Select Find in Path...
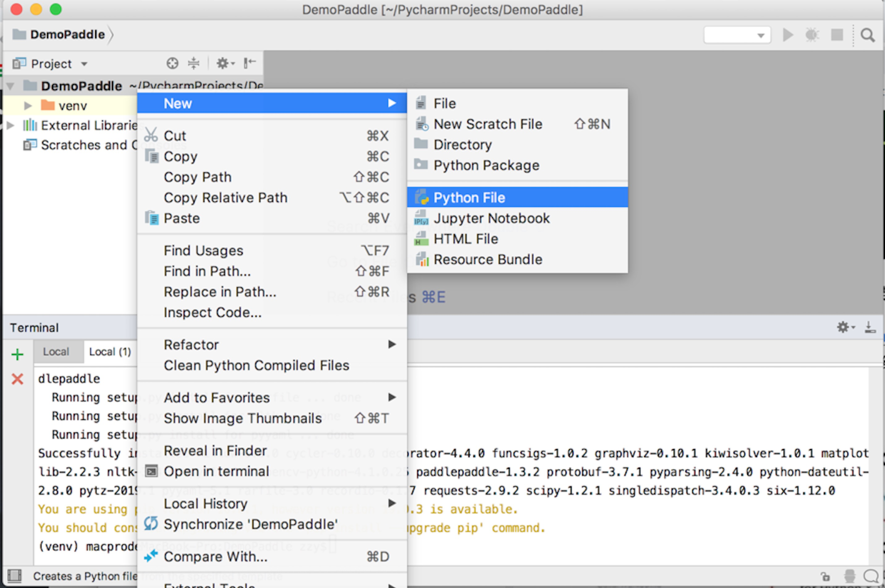The image size is (885, 588). (272, 271)
